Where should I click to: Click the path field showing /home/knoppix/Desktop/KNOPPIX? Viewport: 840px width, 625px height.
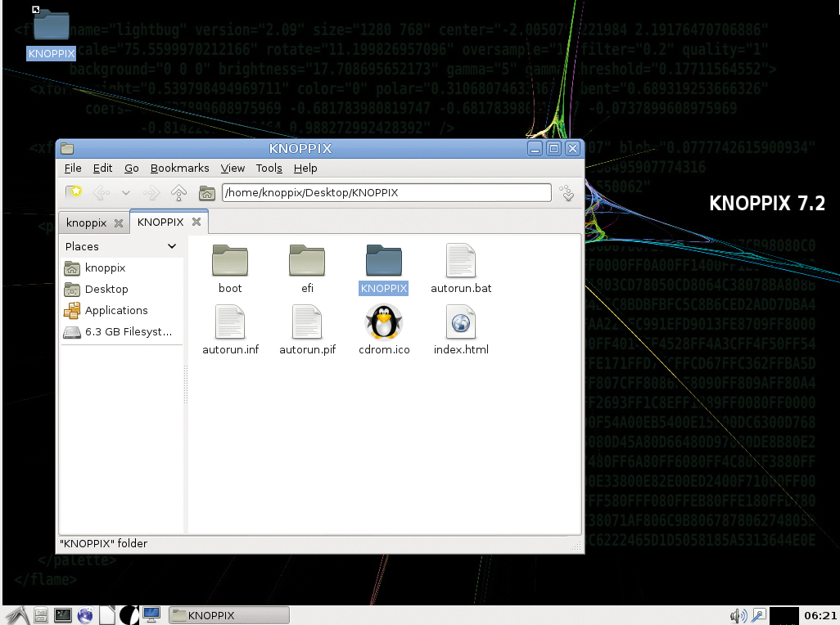386,192
